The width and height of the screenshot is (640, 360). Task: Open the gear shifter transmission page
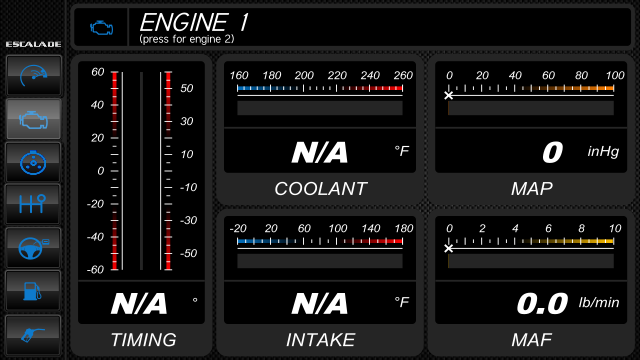point(33,203)
